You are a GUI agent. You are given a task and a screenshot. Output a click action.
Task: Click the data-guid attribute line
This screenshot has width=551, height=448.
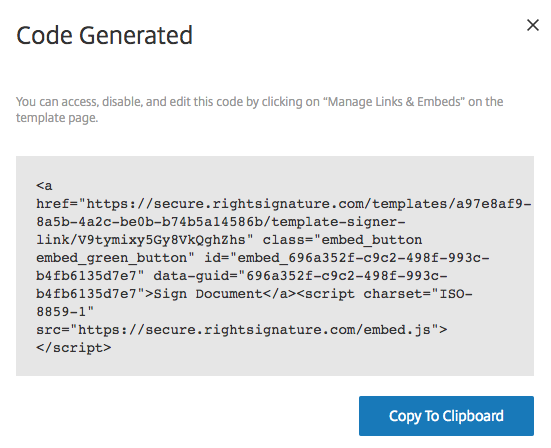[x=242, y=276]
